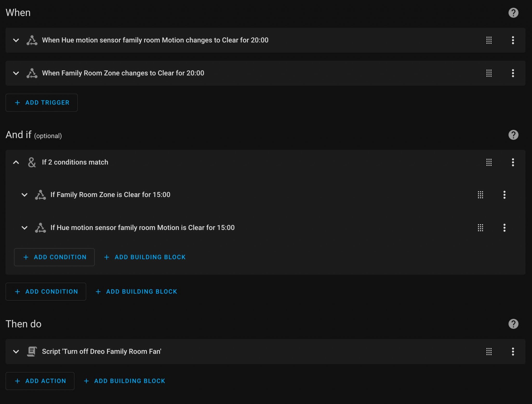Click drag handle of Hue motion sensor trigger
Viewport: 532px width, 404px height.
pyautogui.click(x=489, y=40)
